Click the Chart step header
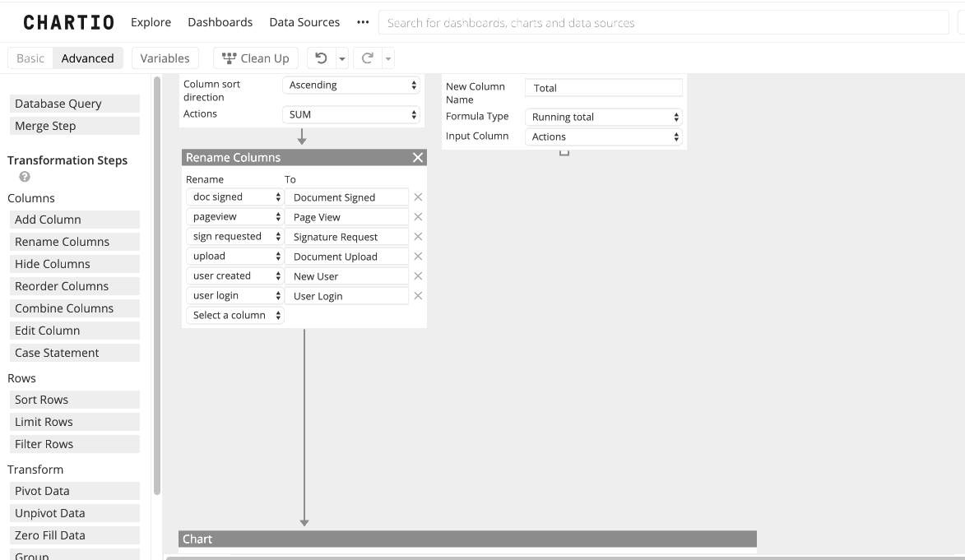This screenshot has height=560, width=965. point(467,539)
